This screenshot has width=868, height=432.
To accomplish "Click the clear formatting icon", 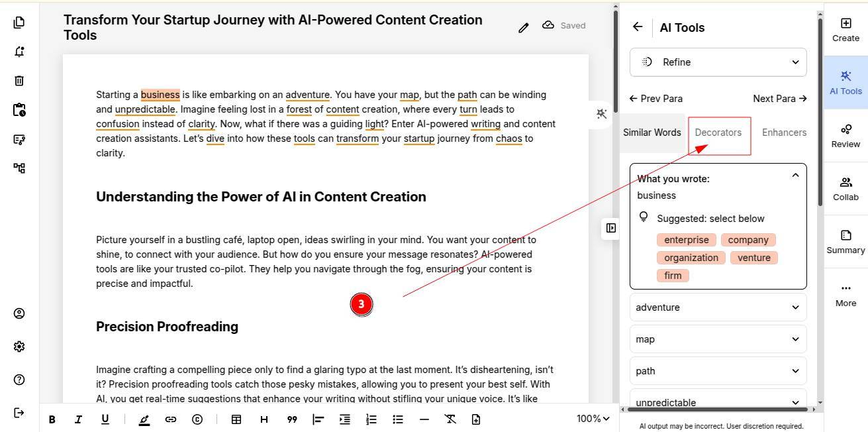I will (450, 419).
